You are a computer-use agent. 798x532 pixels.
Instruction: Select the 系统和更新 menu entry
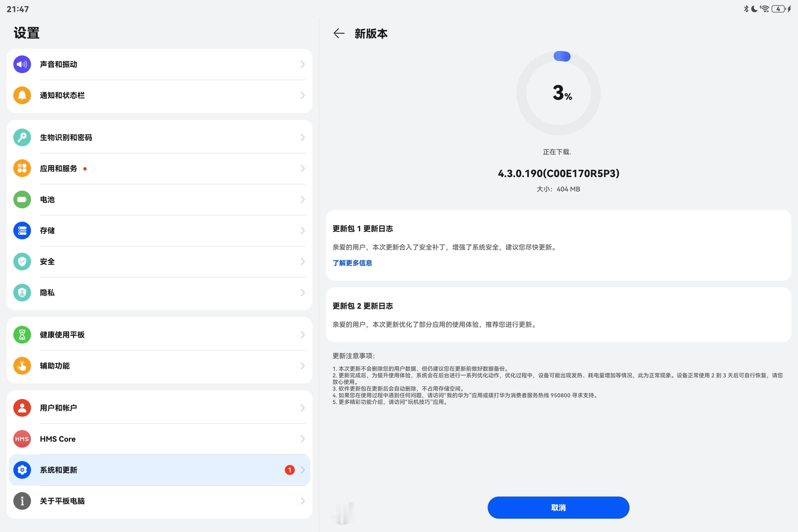pos(58,470)
